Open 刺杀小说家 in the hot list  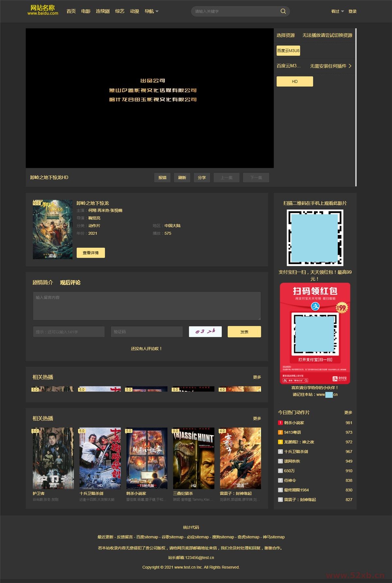(x=294, y=423)
